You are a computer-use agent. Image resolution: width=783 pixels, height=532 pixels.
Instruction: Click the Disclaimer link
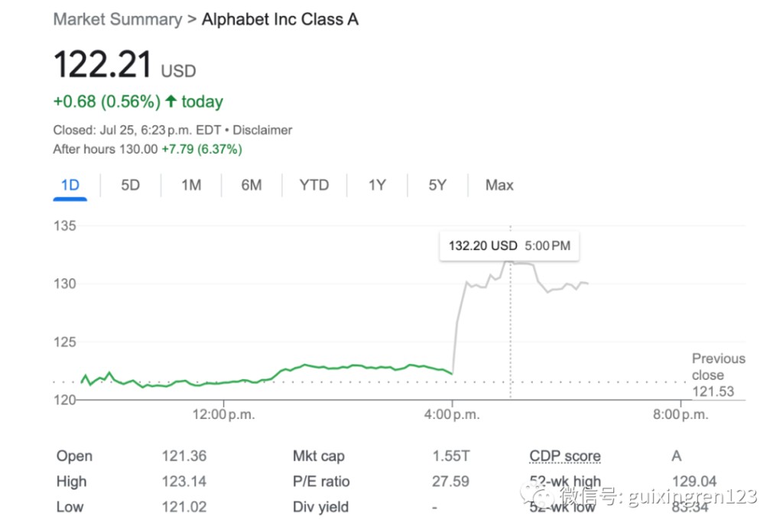(x=262, y=131)
